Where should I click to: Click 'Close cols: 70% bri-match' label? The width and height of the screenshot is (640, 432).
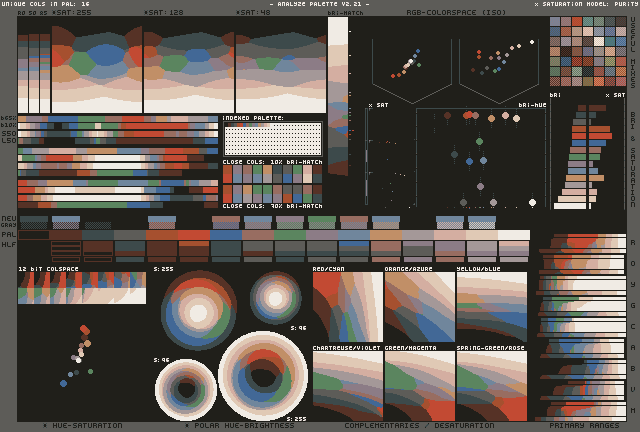click(272, 206)
